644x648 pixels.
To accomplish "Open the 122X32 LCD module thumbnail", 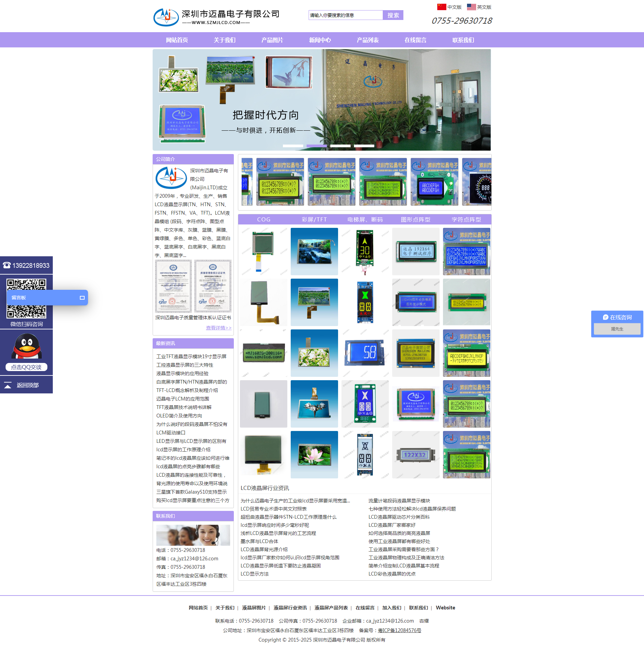I will click(416, 455).
